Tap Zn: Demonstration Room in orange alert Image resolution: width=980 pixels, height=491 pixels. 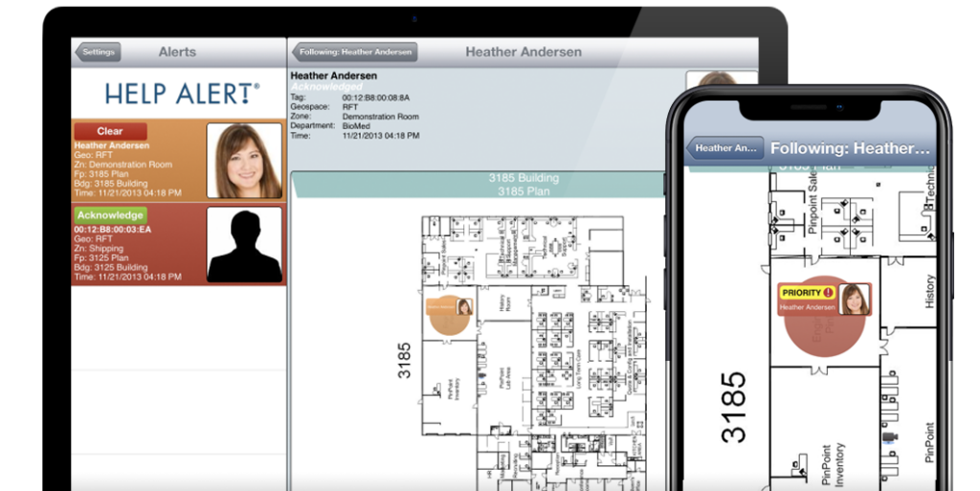coord(123,165)
